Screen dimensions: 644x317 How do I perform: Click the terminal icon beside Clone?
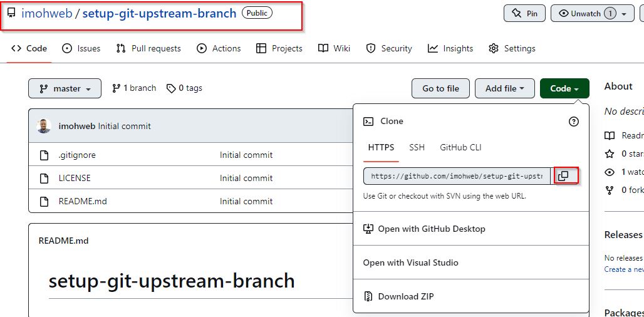click(x=368, y=121)
